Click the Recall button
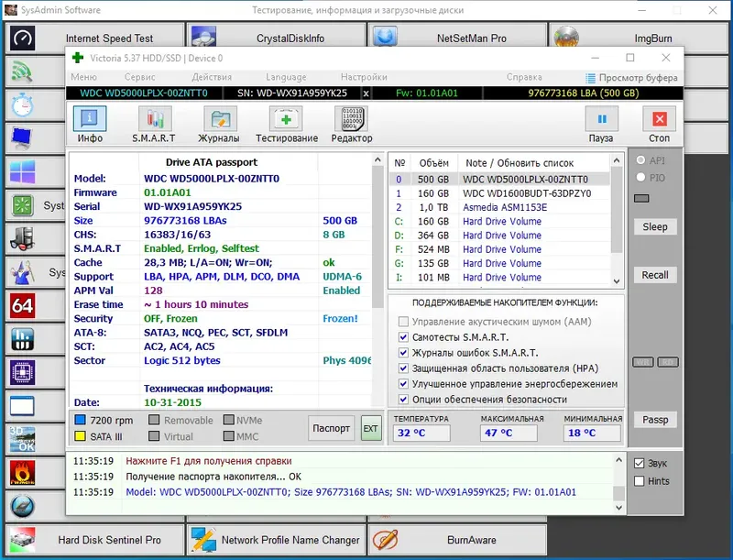 655,275
